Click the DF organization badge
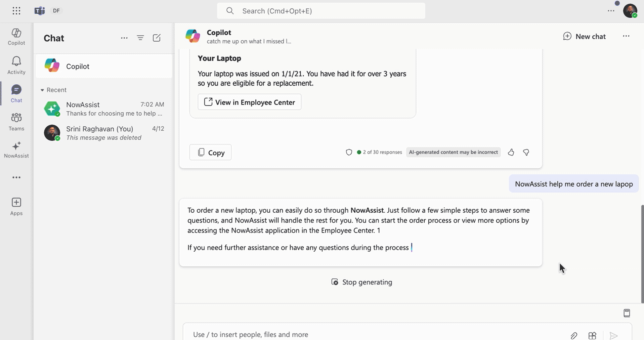 click(x=56, y=11)
